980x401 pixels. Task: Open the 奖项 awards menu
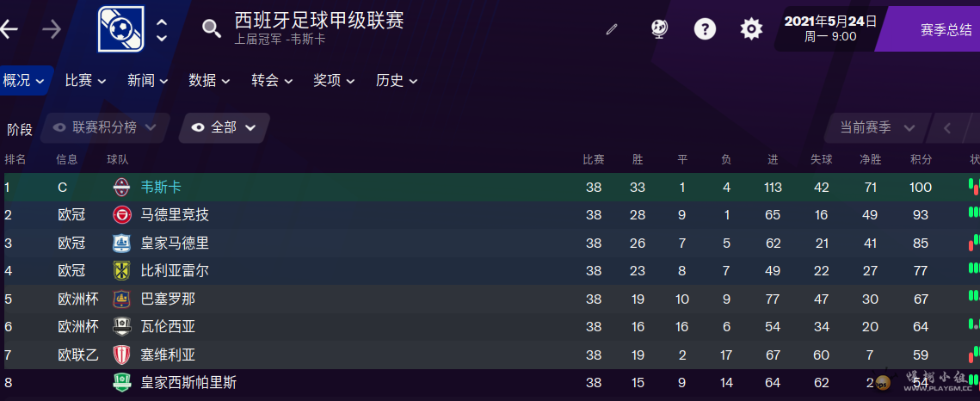[334, 81]
